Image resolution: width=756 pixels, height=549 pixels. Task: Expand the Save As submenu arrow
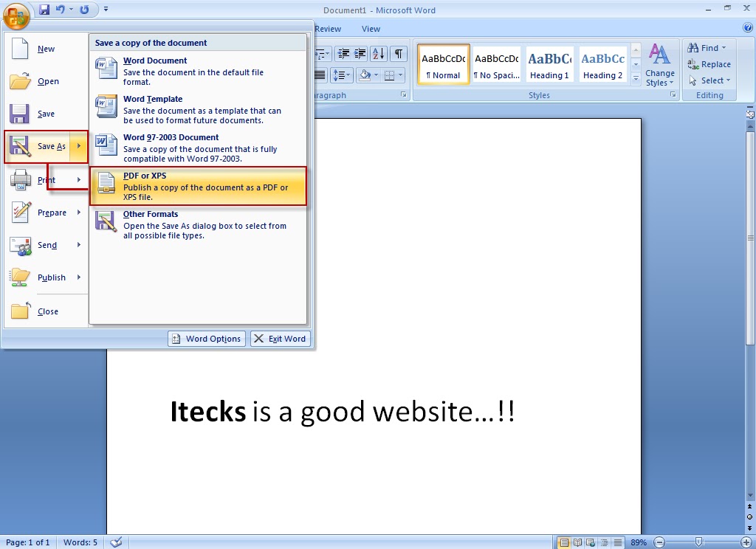coord(79,146)
